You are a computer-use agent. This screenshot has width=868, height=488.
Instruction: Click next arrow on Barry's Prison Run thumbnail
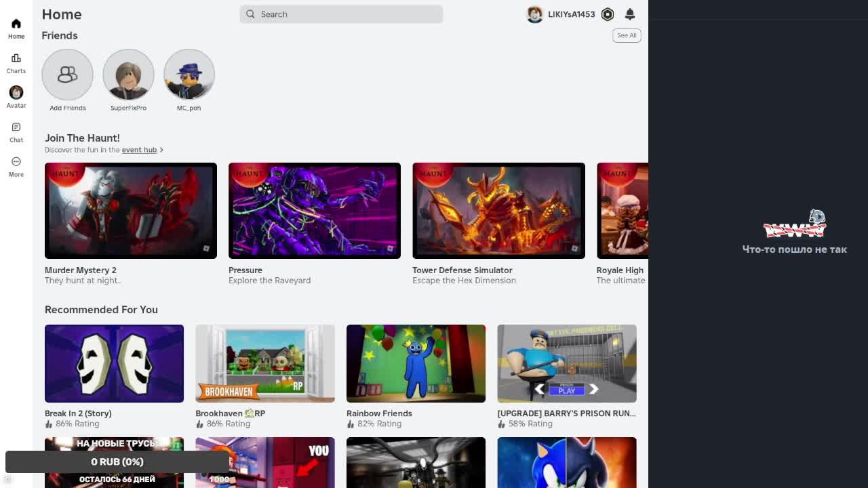click(x=593, y=389)
